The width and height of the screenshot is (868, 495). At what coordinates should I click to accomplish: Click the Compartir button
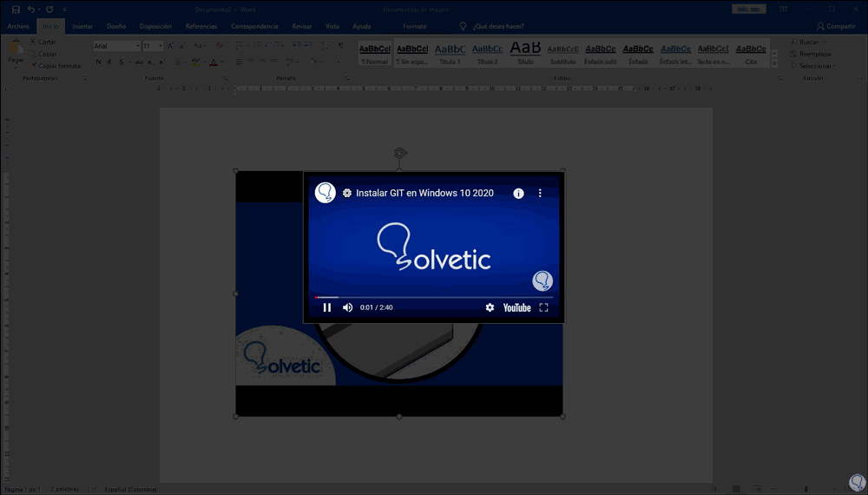point(836,26)
